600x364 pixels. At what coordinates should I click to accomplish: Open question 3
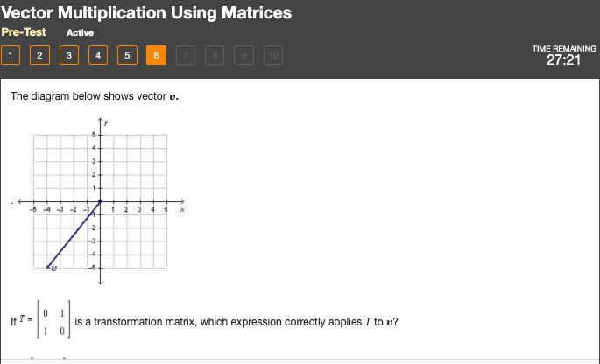(x=69, y=55)
